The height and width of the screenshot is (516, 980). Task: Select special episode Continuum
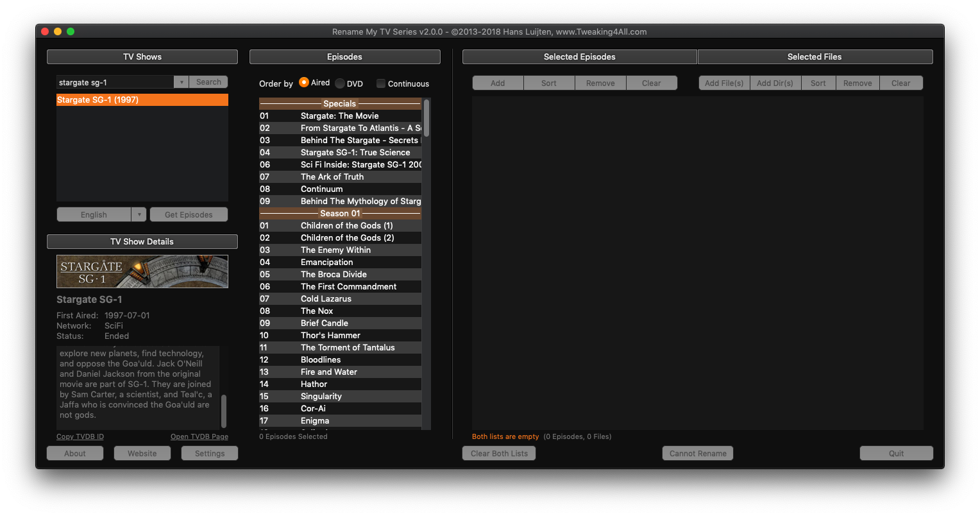click(340, 189)
